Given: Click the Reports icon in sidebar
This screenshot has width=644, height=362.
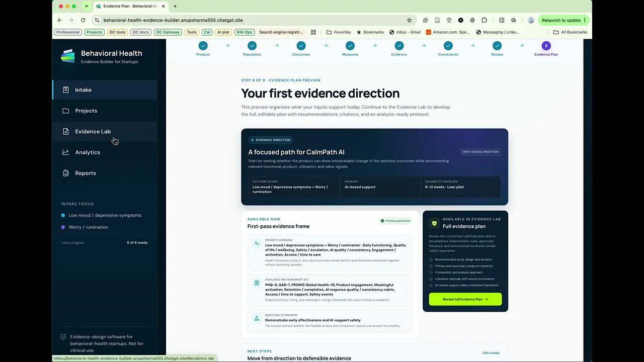Looking at the screenshot, I should [66, 173].
